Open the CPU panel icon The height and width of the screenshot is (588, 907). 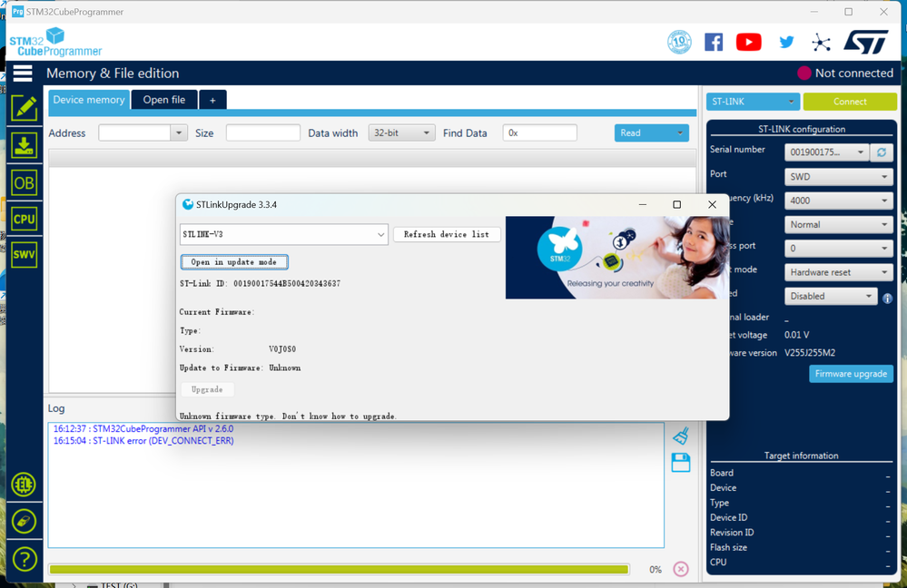(24, 219)
